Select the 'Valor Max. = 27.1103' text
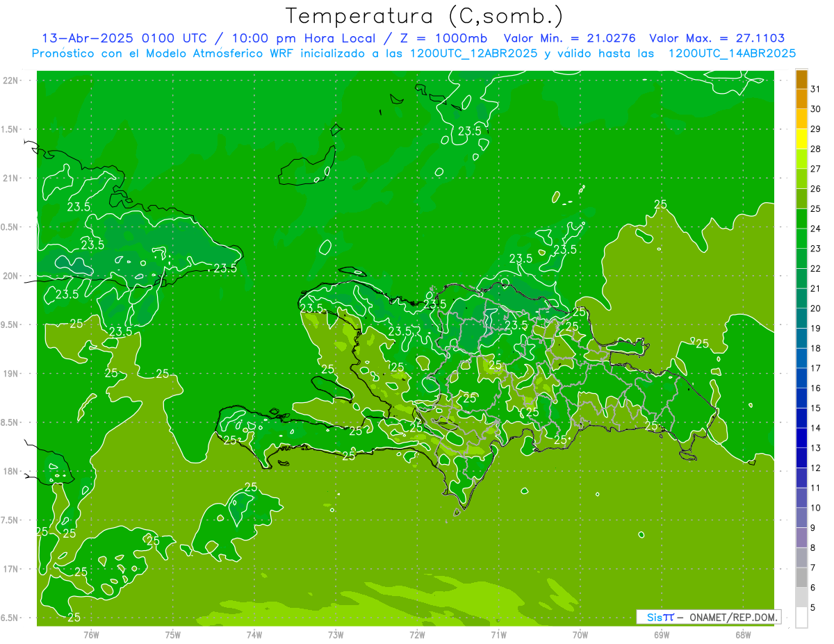The height and width of the screenshot is (644, 834). tap(718, 38)
